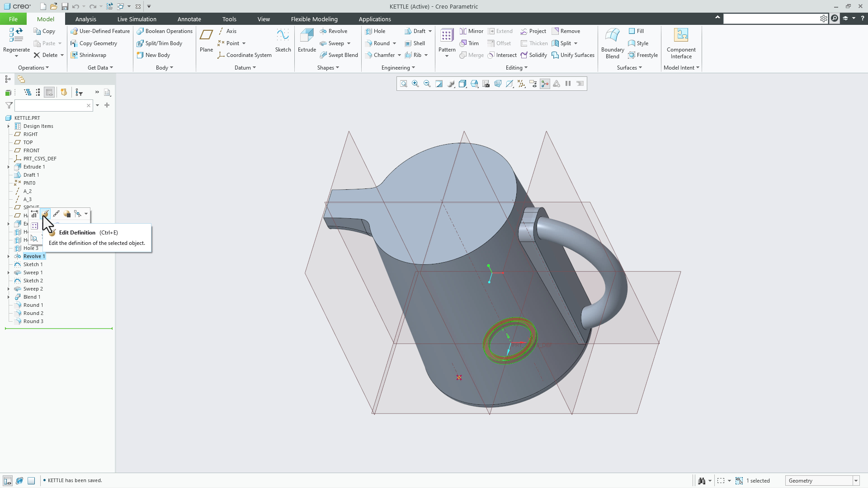Open the File menu

coord(13,19)
